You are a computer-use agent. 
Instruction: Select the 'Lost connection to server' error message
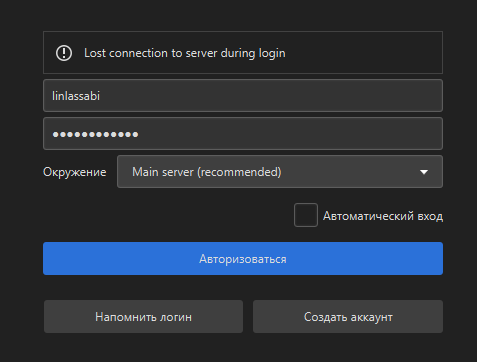(x=184, y=53)
